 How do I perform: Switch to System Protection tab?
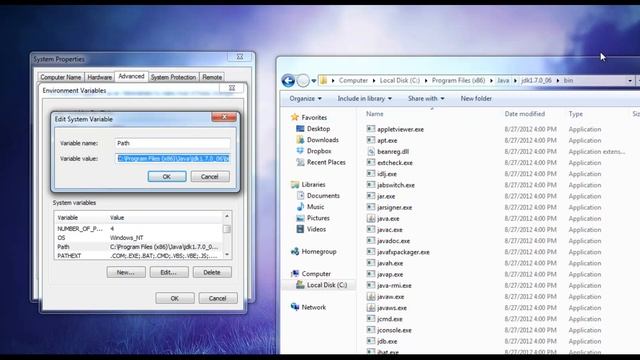(173, 77)
